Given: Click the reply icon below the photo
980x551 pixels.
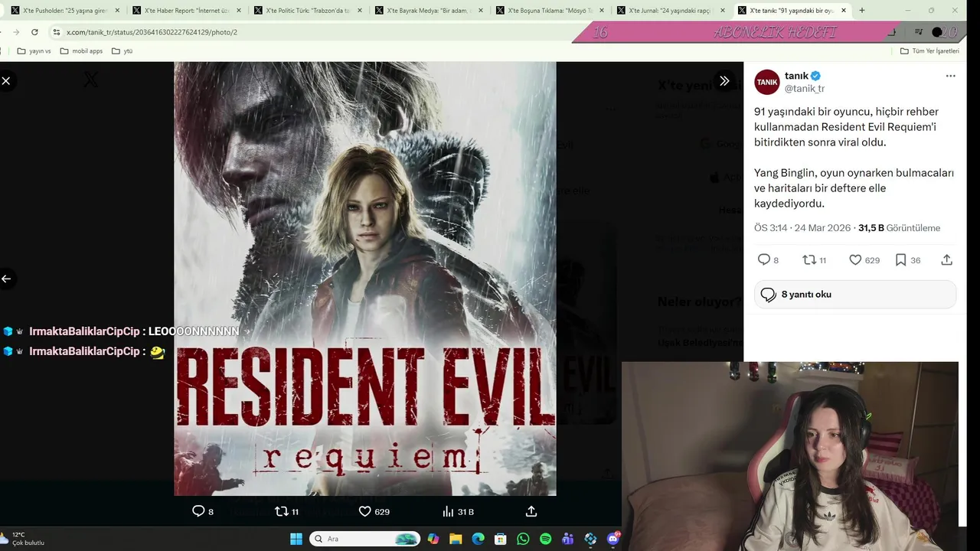Looking at the screenshot, I should pyautogui.click(x=198, y=511).
